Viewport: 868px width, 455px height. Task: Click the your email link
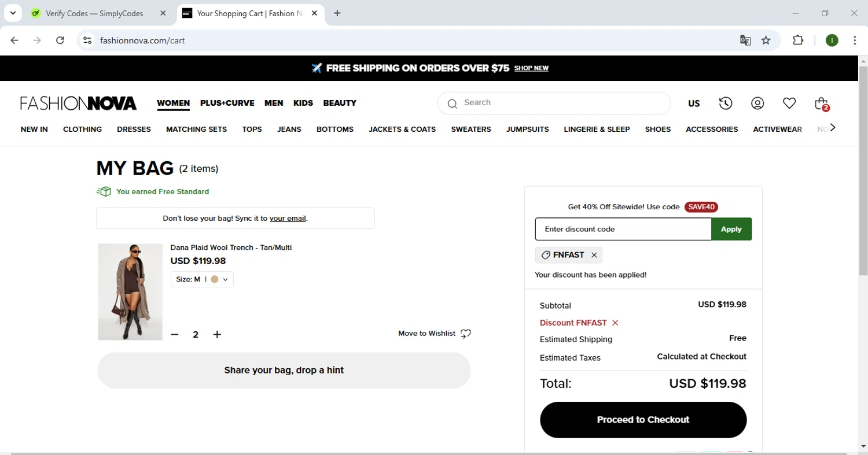[288, 219]
